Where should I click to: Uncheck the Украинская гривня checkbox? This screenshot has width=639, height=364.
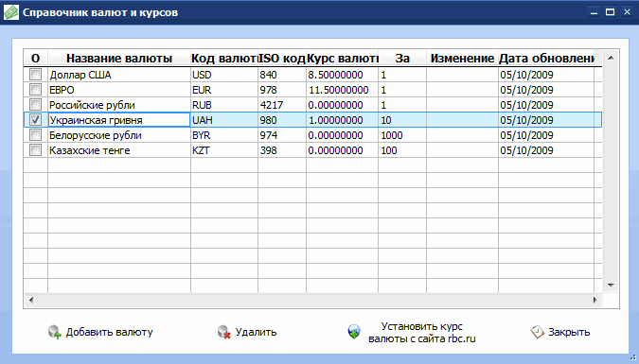[35, 120]
